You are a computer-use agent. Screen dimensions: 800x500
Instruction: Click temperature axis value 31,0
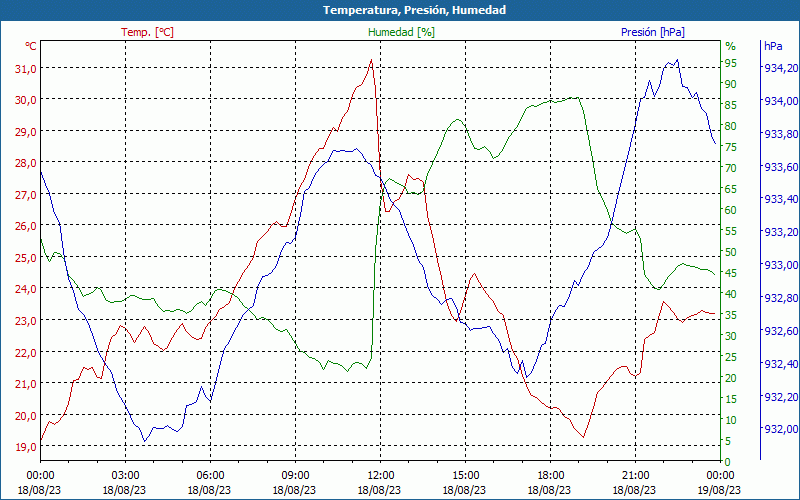[x=26, y=68]
